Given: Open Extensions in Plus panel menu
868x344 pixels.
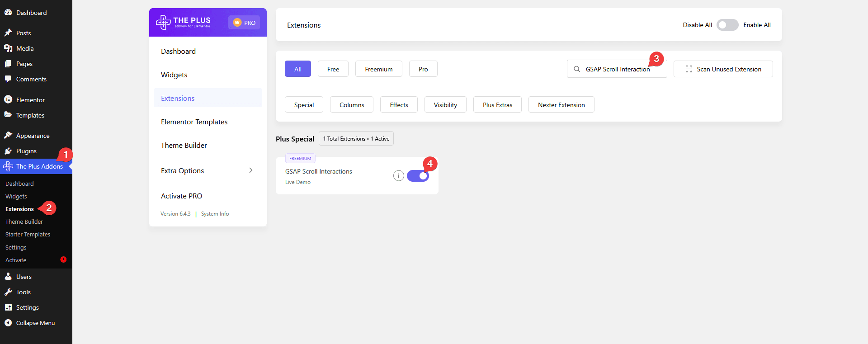Looking at the screenshot, I should (208, 98).
